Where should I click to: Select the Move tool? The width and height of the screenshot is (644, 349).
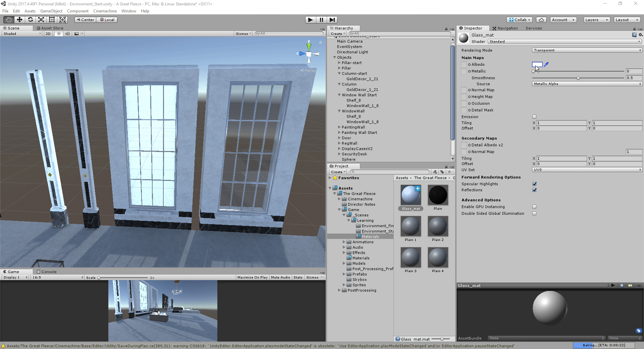coord(19,20)
